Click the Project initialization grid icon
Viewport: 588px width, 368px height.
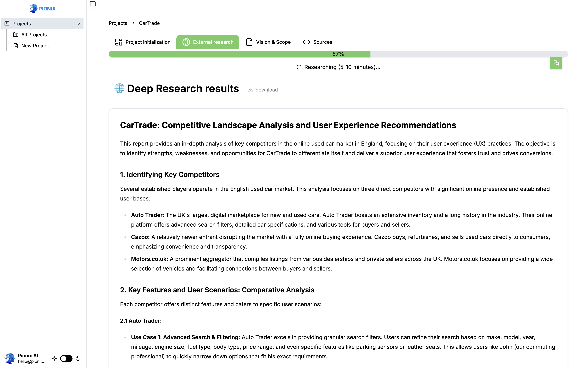tap(119, 42)
